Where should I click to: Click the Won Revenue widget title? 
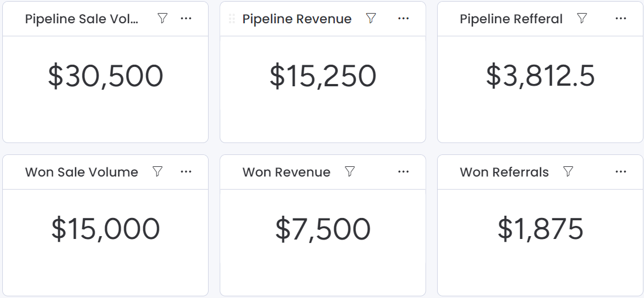point(286,172)
